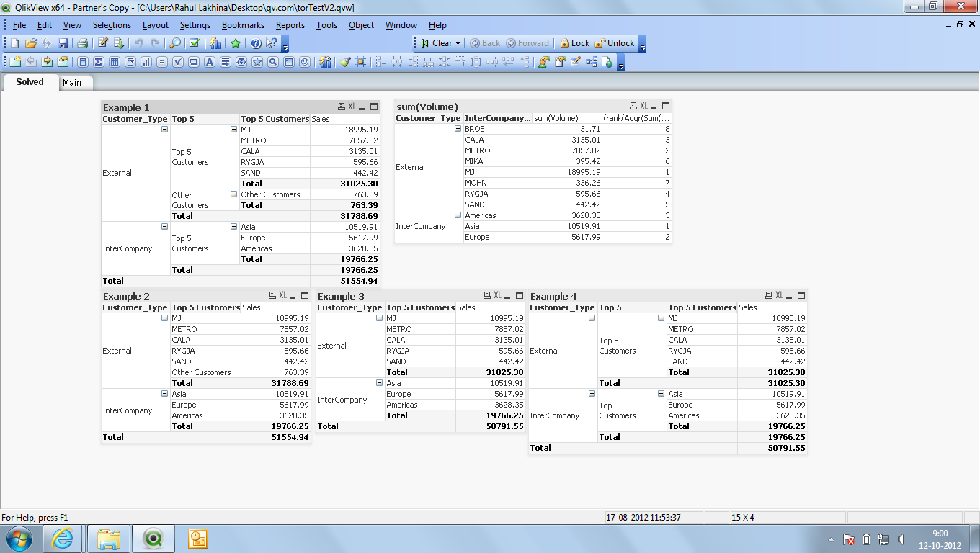Open the Bookmarks menu
Viewport: 980px width, 553px height.
pyautogui.click(x=243, y=25)
